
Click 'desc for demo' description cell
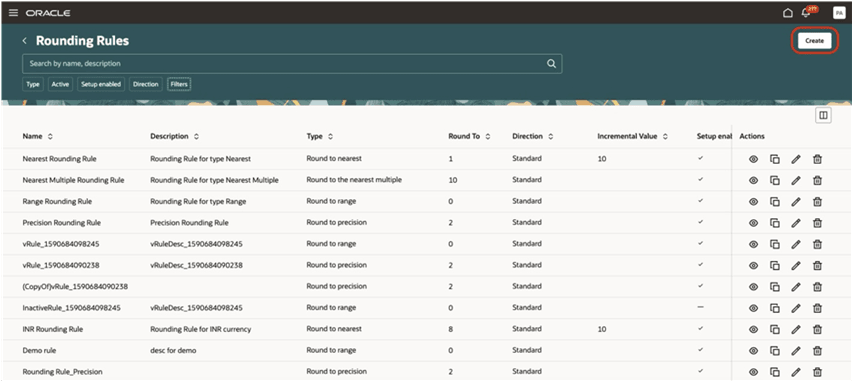click(x=173, y=350)
